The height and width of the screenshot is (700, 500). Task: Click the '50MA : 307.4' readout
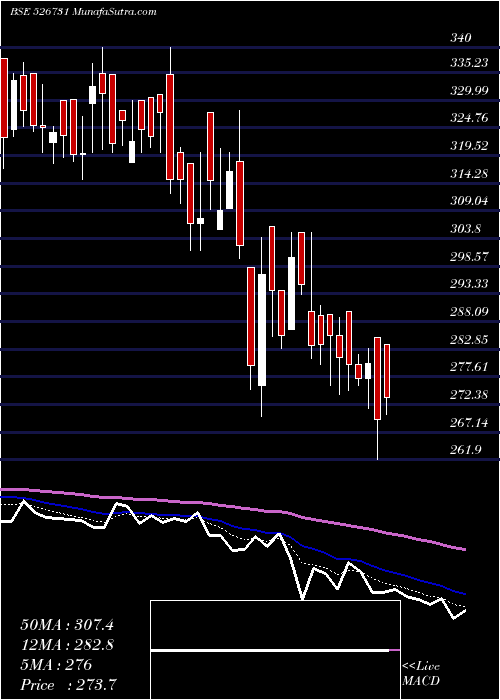pyautogui.click(x=67, y=625)
